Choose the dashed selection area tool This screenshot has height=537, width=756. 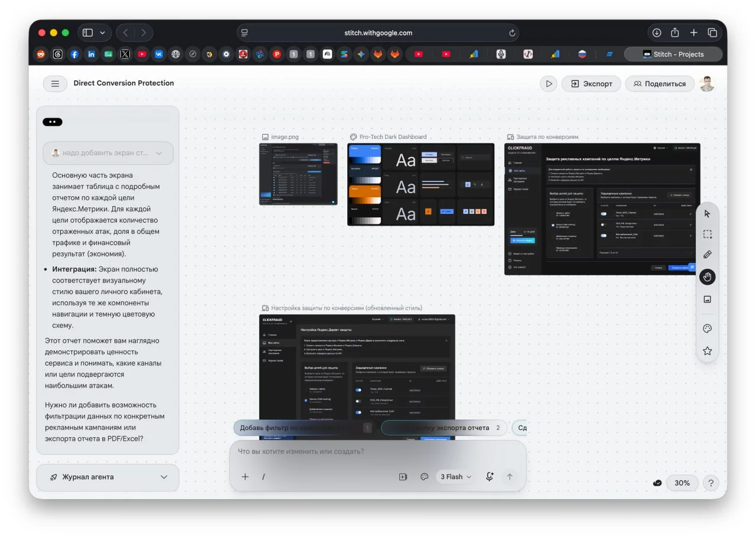click(x=707, y=234)
